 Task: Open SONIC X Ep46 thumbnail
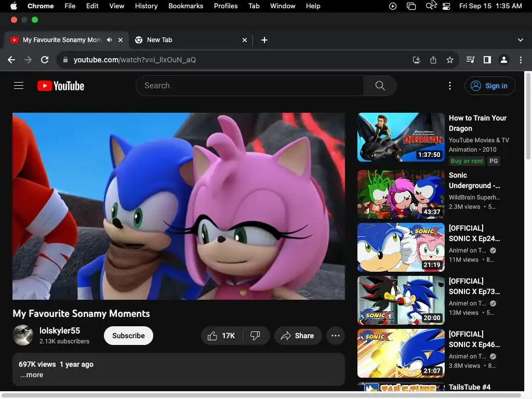click(401, 353)
